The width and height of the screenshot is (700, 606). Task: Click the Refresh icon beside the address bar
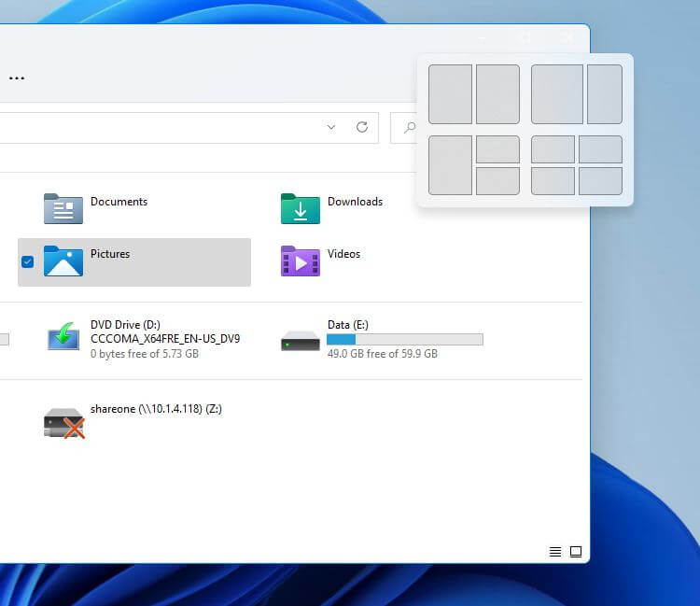click(362, 127)
